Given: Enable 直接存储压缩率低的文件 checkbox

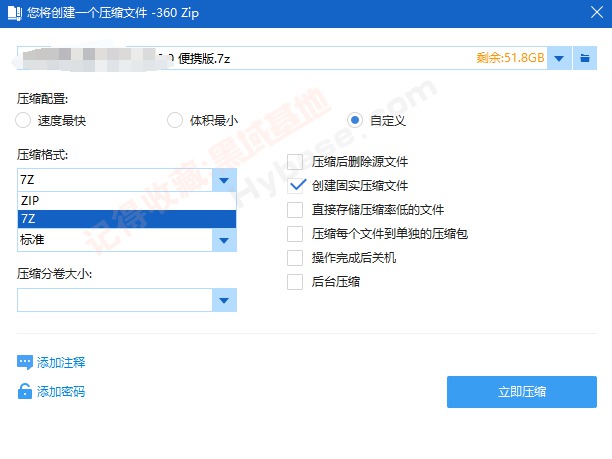Looking at the screenshot, I should click(x=295, y=210).
